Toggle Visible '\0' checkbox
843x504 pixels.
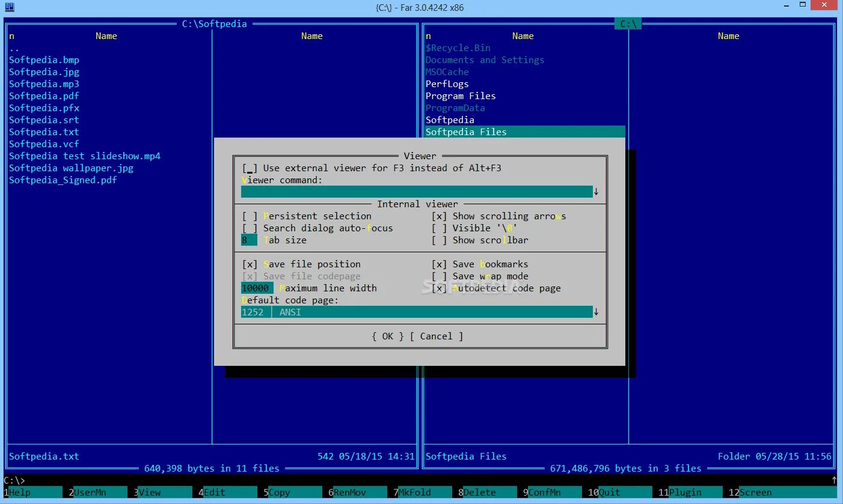point(440,228)
